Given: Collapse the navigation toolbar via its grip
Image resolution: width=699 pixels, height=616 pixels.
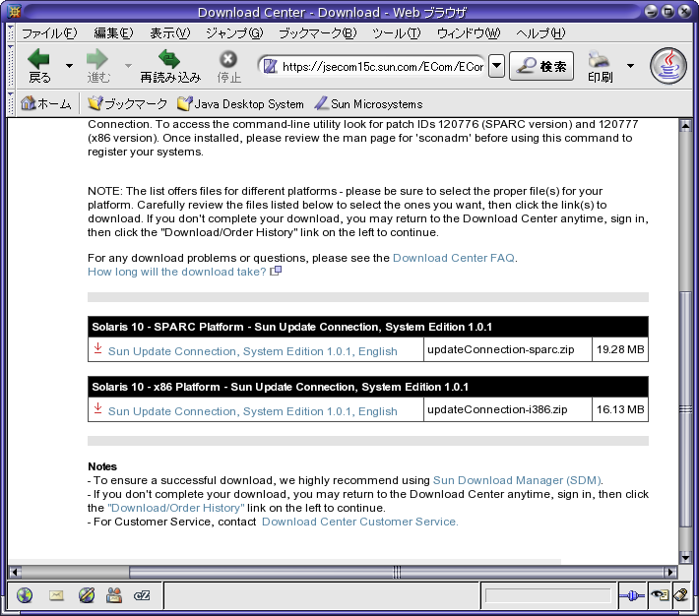Looking at the screenshot, I should (x=11, y=66).
